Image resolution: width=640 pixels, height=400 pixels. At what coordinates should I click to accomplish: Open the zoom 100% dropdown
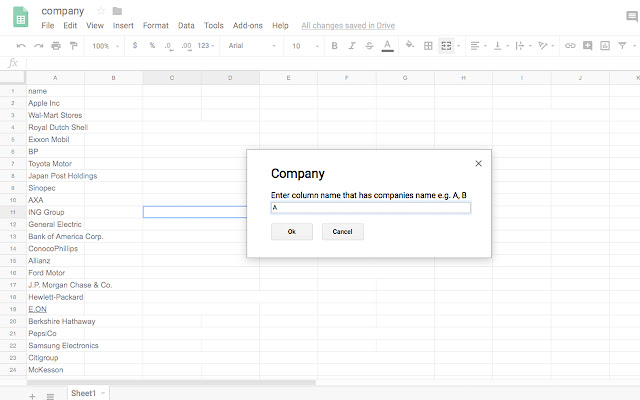coord(105,46)
